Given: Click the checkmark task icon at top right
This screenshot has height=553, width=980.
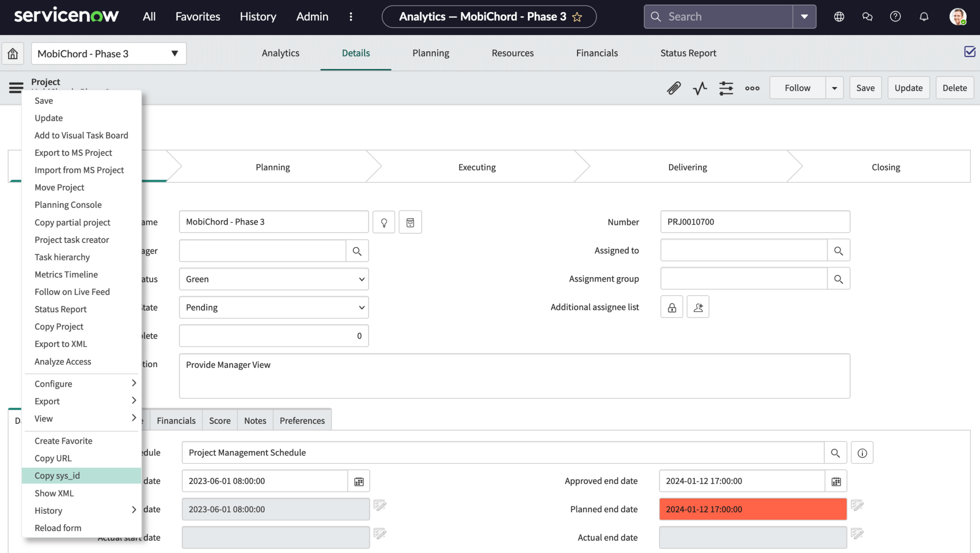Looking at the screenshot, I should (970, 52).
